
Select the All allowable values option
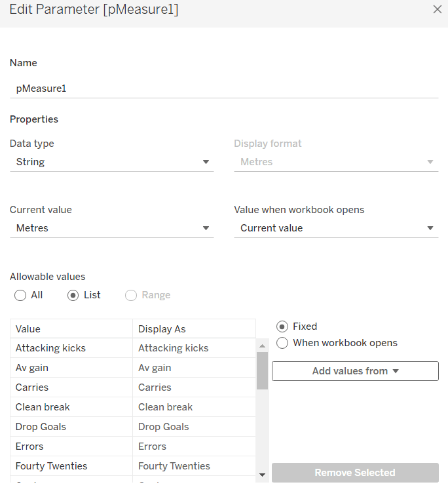pos(20,295)
